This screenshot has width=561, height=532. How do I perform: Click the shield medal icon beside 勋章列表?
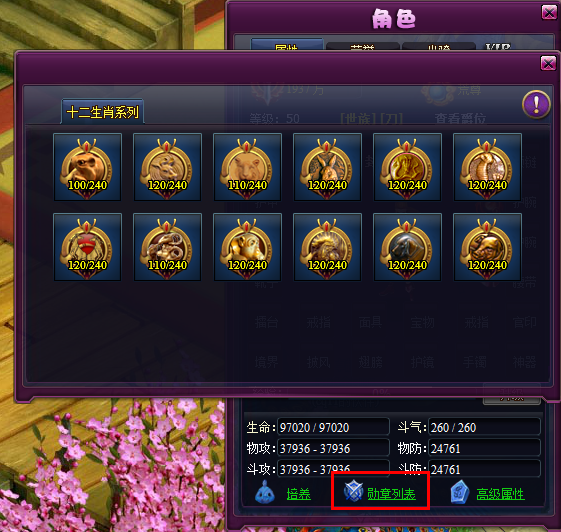(353, 491)
